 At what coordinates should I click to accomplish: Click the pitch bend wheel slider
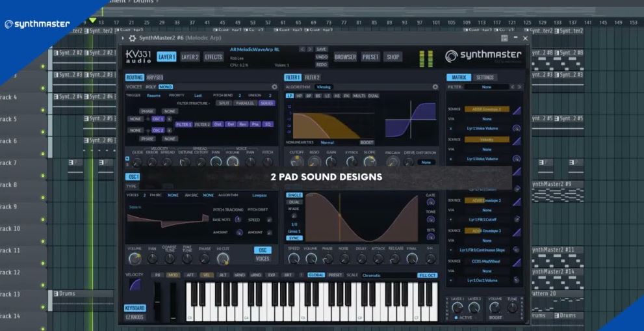click(157, 301)
